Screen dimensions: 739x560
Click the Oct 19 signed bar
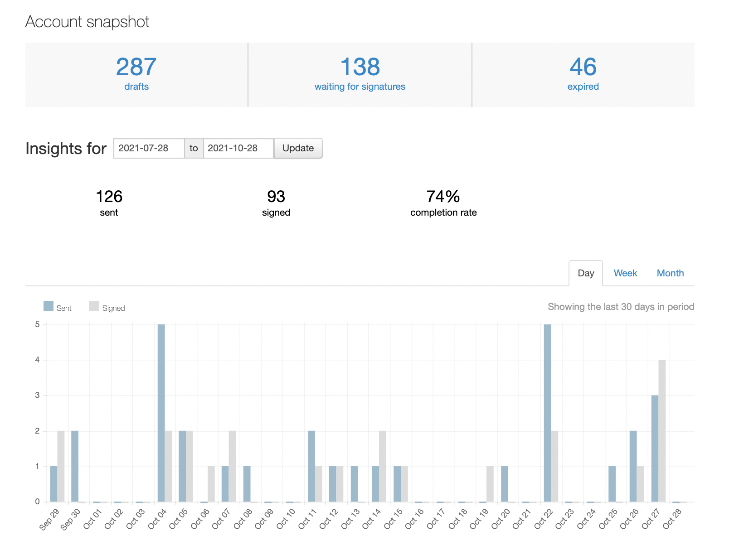pyautogui.click(x=490, y=484)
